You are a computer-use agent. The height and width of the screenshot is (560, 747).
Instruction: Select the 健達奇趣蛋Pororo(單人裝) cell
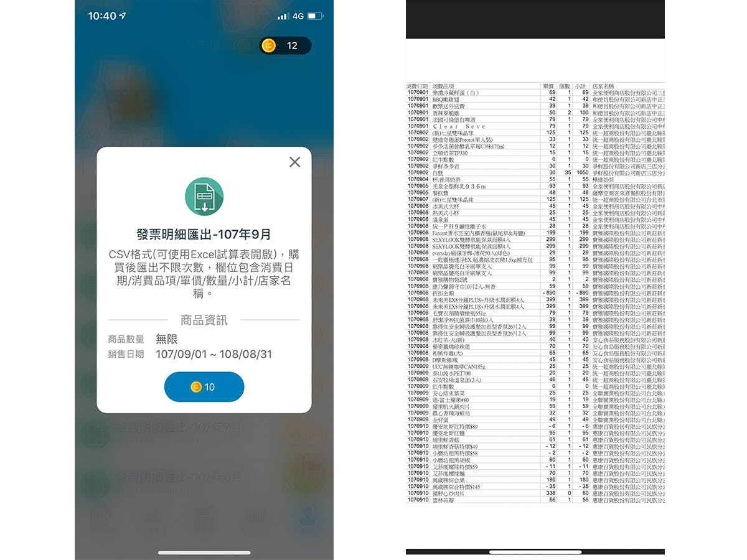(462, 139)
